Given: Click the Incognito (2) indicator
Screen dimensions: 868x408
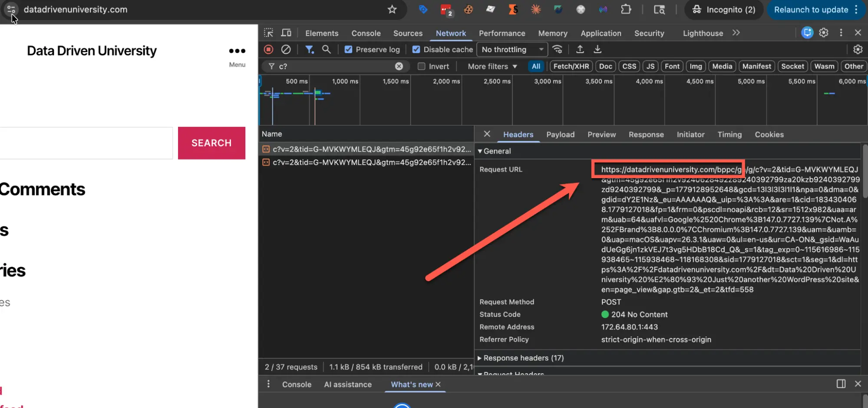Looking at the screenshot, I should tap(723, 10).
